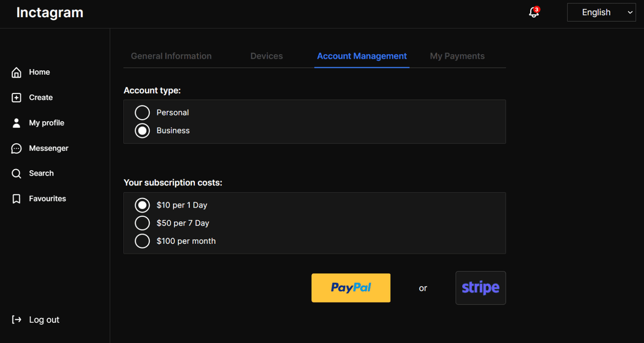The width and height of the screenshot is (644, 343).
Task: Click the 'Account type:' heading text
Action: pos(152,91)
